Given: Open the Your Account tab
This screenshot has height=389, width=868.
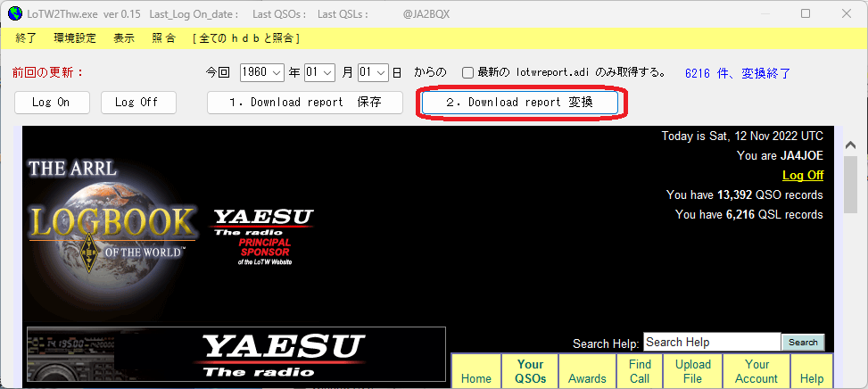Looking at the screenshot, I should click(756, 371).
